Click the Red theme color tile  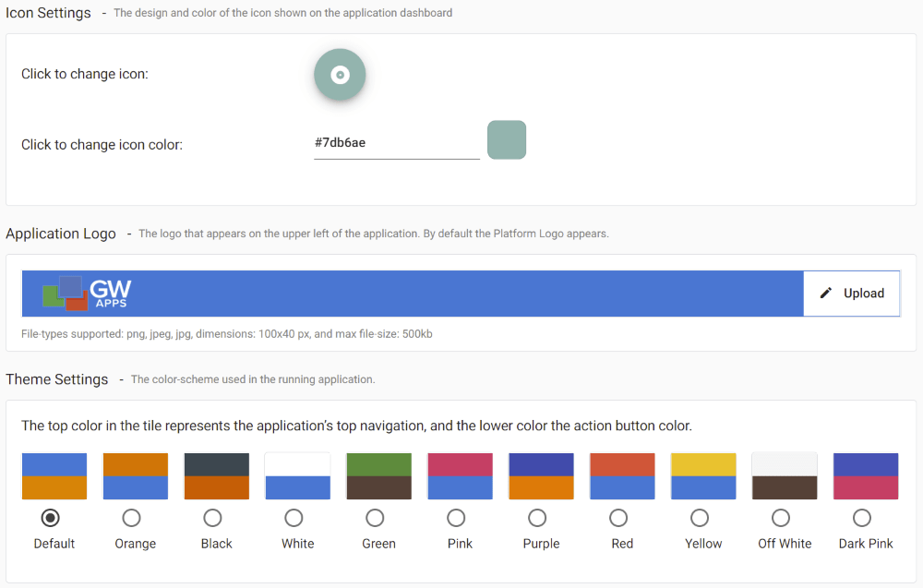point(622,476)
